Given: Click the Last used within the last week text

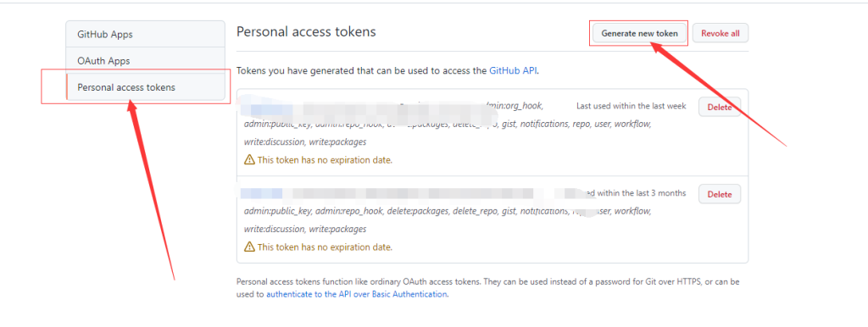Looking at the screenshot, I should point(631,106).
